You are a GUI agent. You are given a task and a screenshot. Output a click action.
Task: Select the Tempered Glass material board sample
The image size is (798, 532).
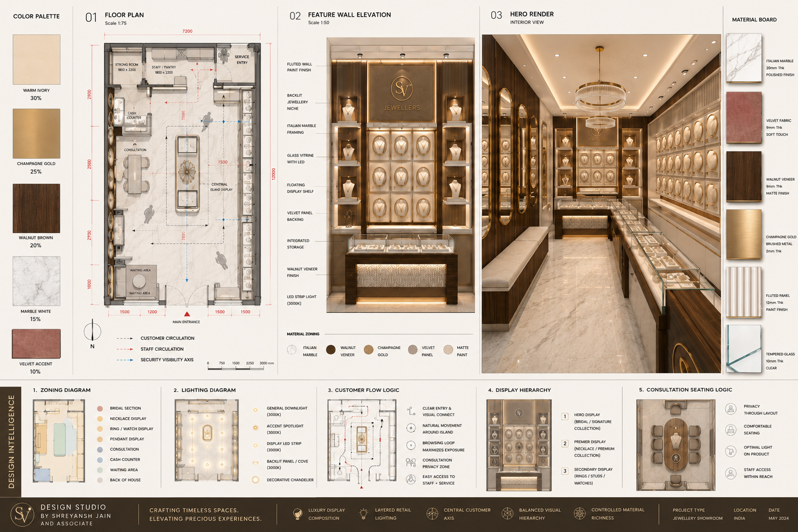[743, 349]
